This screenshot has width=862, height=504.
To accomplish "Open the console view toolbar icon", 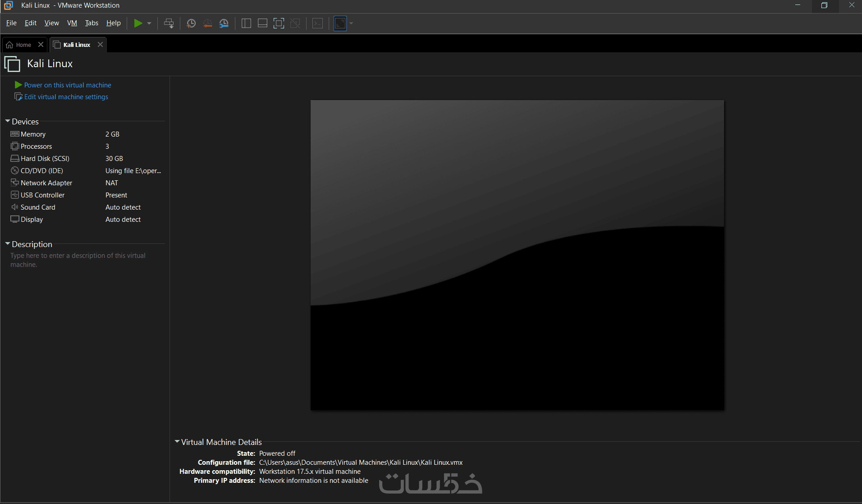I will [x=318, y=23].
